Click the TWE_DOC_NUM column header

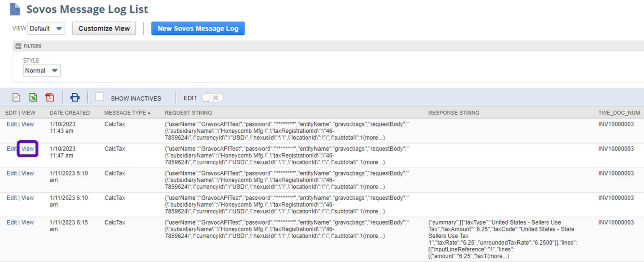tap(619, 113)
